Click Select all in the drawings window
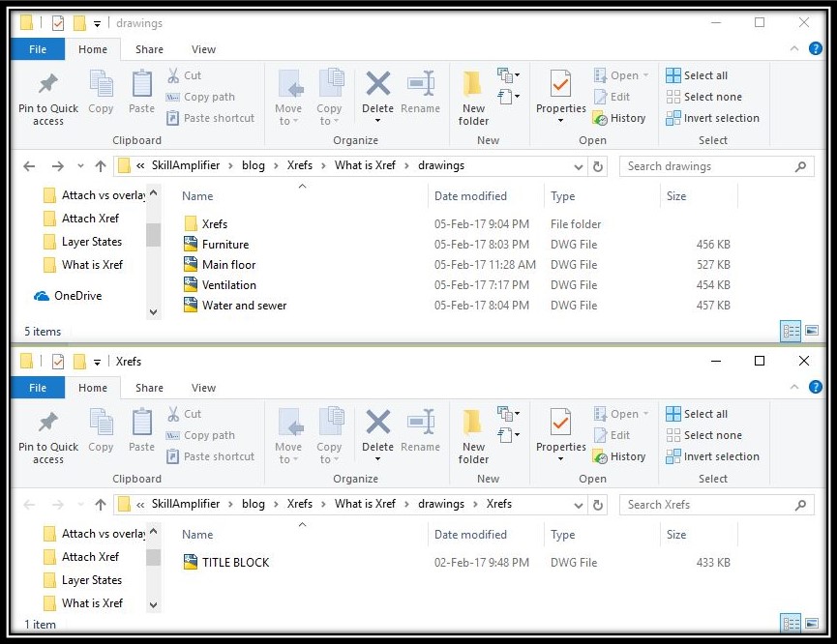 coord(697,75)
